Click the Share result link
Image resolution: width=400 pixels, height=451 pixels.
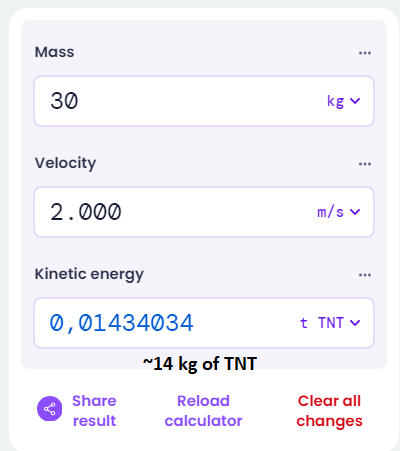94,411
